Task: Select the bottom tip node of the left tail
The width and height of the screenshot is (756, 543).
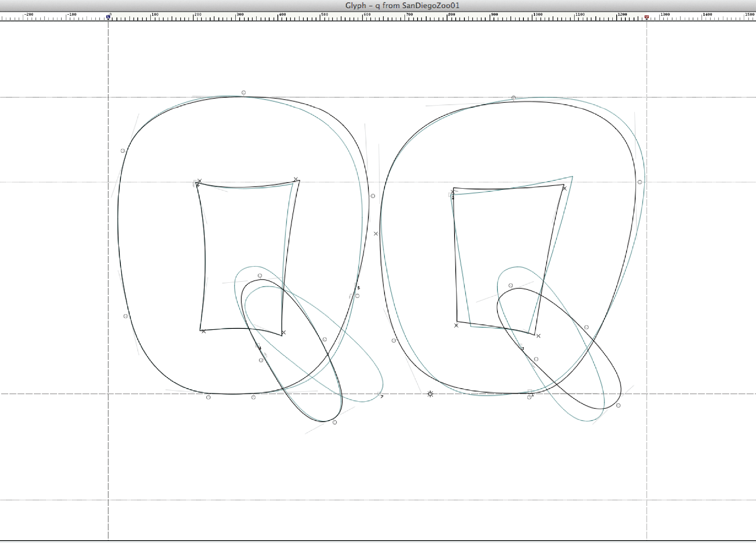Action: pos(335,422)
